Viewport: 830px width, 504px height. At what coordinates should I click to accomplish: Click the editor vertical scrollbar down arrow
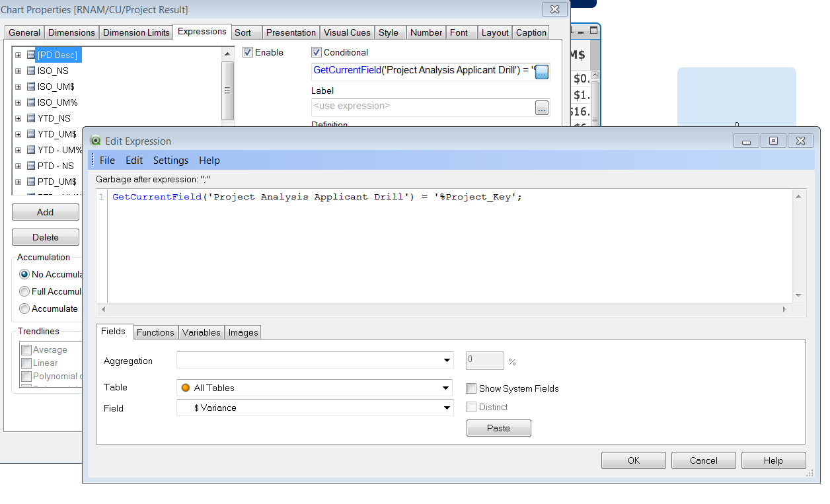798,295
